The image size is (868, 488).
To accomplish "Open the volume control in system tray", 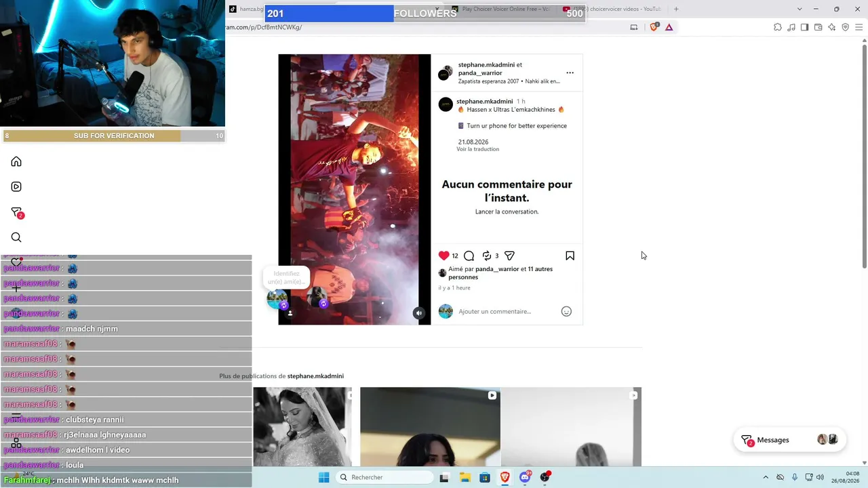I will 820,477.
